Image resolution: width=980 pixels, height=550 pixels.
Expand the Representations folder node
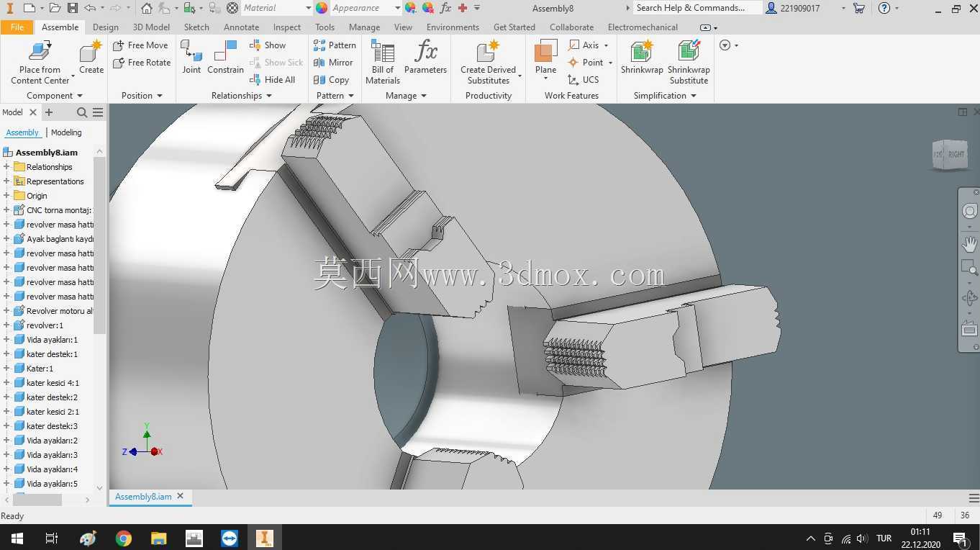coord(6,181)
